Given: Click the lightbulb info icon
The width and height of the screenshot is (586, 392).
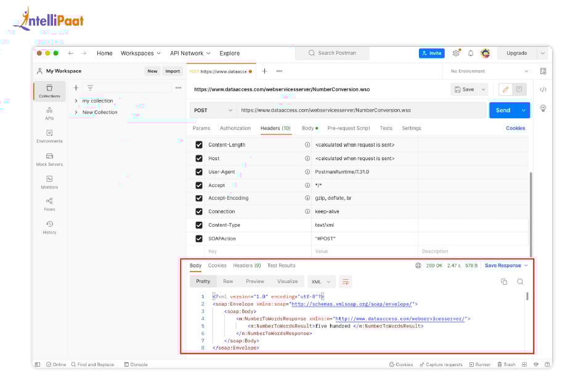Looking at the screenshot, I should (543, 108).
